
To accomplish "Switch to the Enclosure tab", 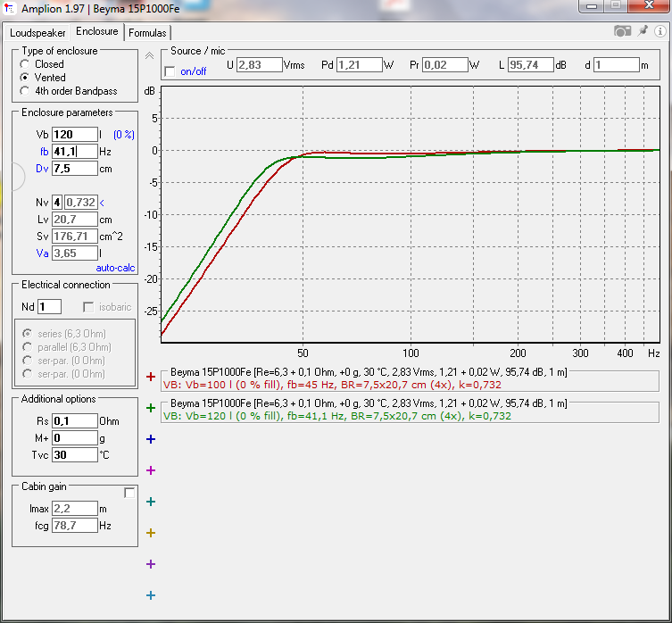I will click(97, 31).
